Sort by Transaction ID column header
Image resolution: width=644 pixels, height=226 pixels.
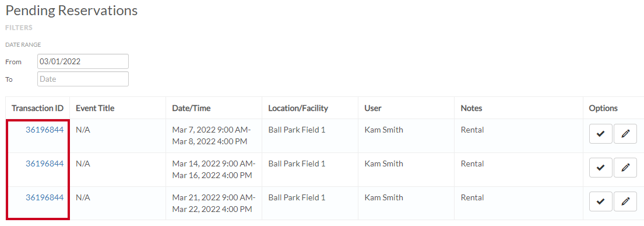click(37, 108)
